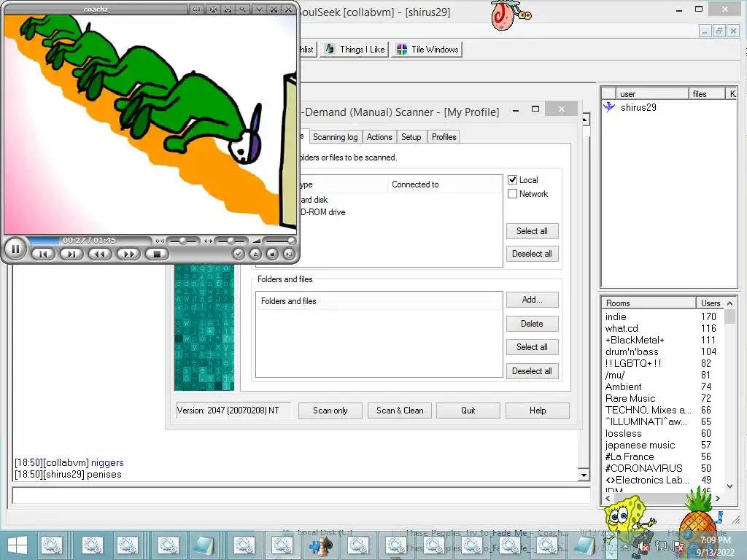The width and height of the screenshot is (747, 560).
Task: Click the Add... button for folders and files
Action: 532,300
